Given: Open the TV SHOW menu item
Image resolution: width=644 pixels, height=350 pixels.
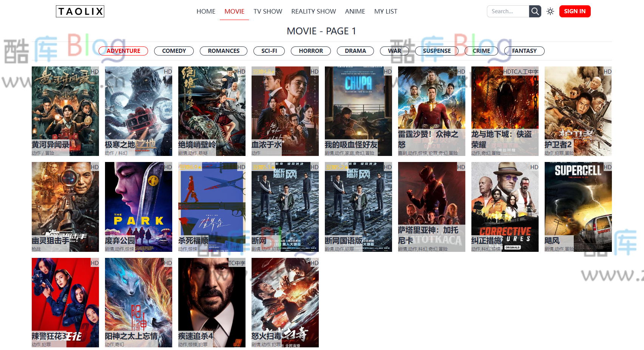Looking at the screenshot, I should click(x=267, y=11).
